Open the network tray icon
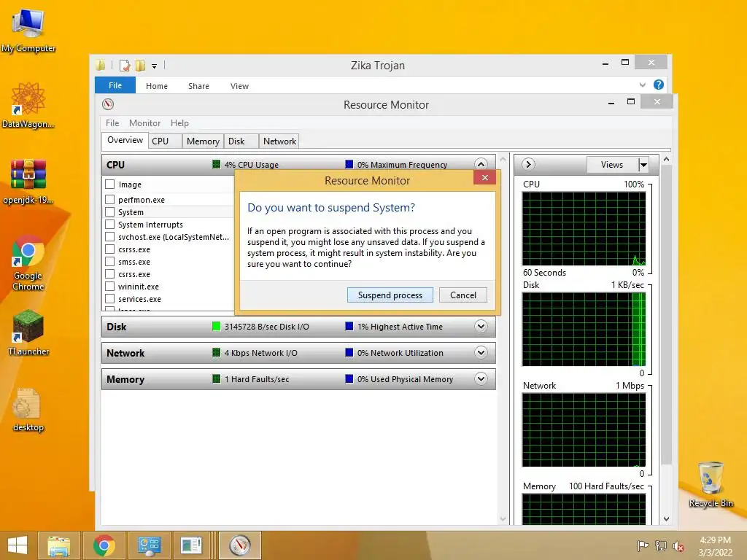The image size is (747, 560). point(661,545)
